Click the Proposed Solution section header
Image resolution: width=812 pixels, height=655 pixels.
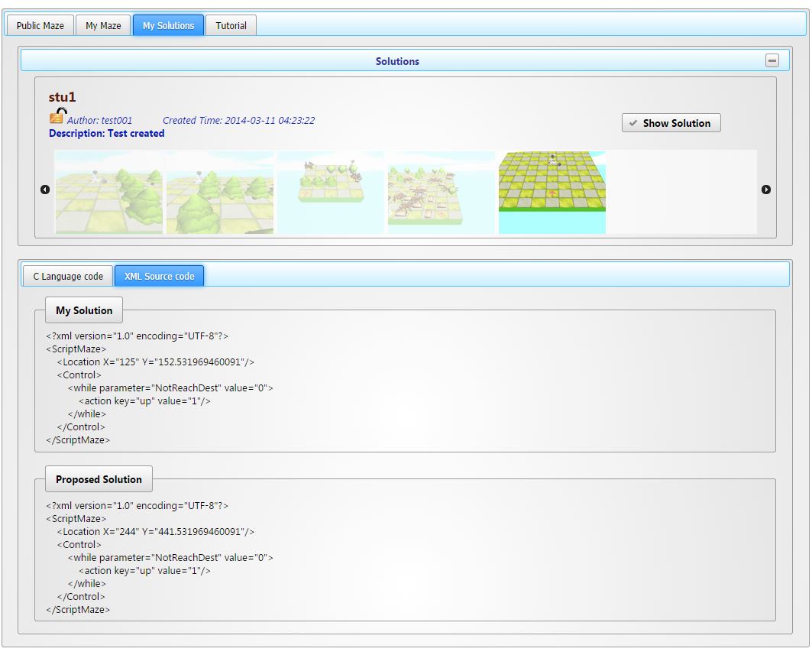(x=99, y=479)
